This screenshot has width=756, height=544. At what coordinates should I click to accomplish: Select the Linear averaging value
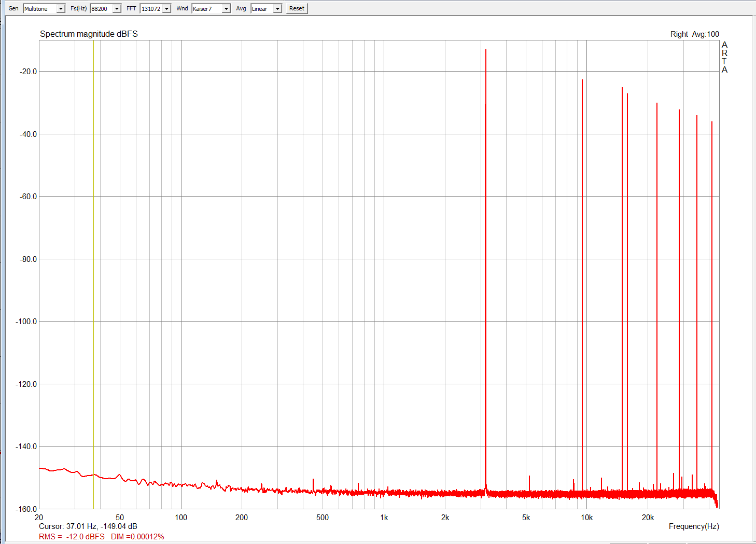[262, 9]
